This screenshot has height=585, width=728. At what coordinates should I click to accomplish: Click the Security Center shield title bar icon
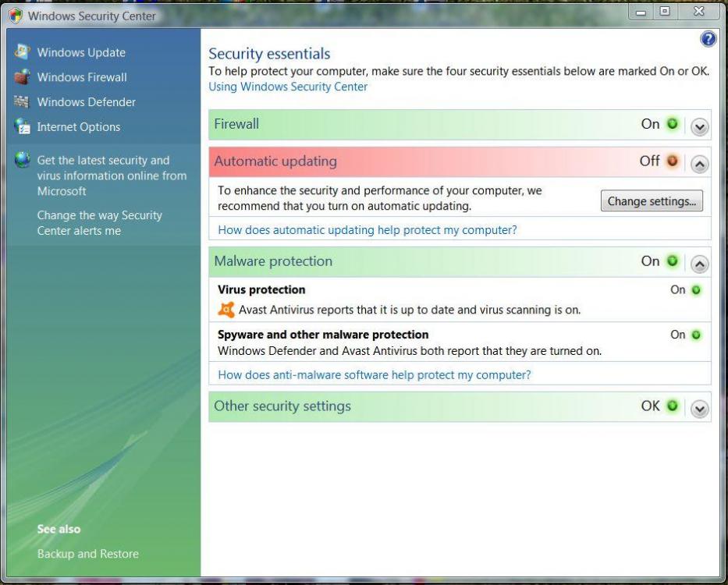tap(16, 16)
